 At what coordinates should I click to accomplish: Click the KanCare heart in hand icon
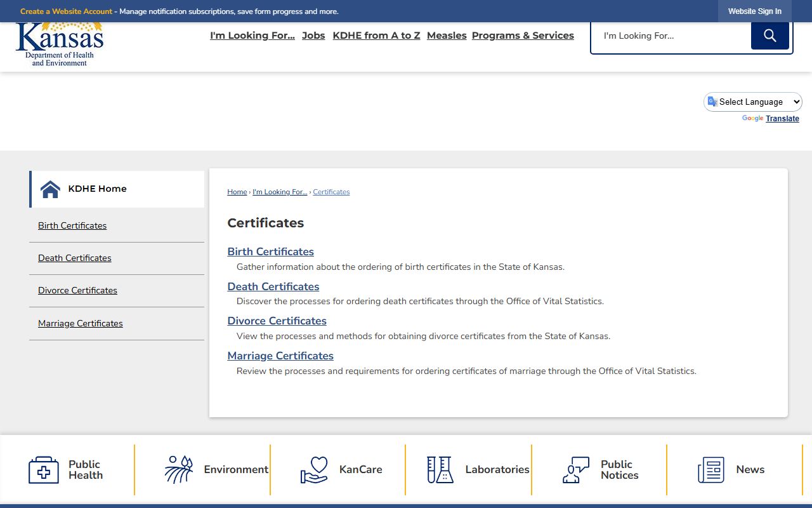point(314,470)
